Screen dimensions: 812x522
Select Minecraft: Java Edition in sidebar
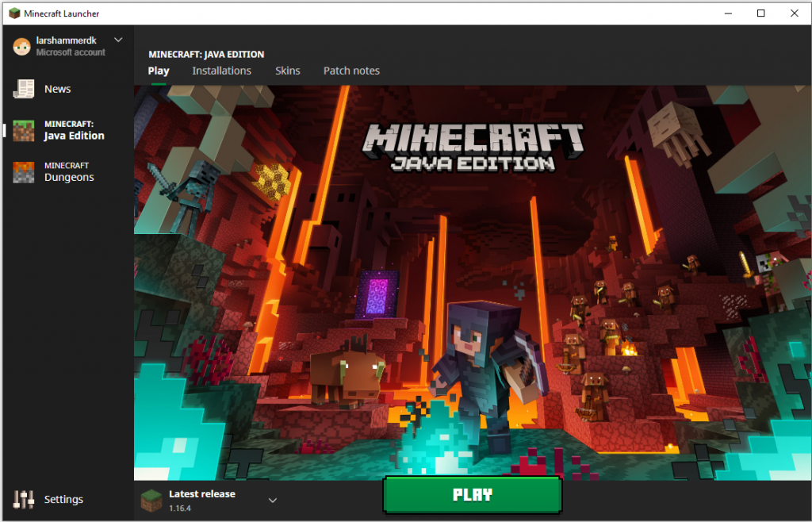click(74, 130)
